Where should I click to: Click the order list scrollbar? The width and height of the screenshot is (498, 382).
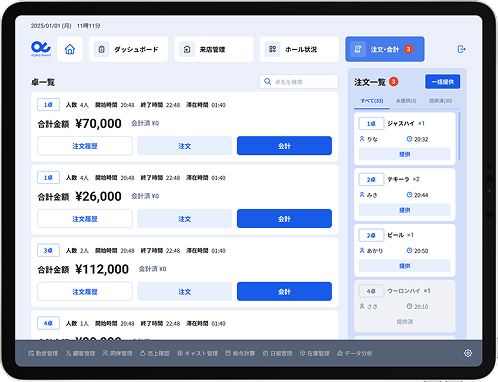459,136
